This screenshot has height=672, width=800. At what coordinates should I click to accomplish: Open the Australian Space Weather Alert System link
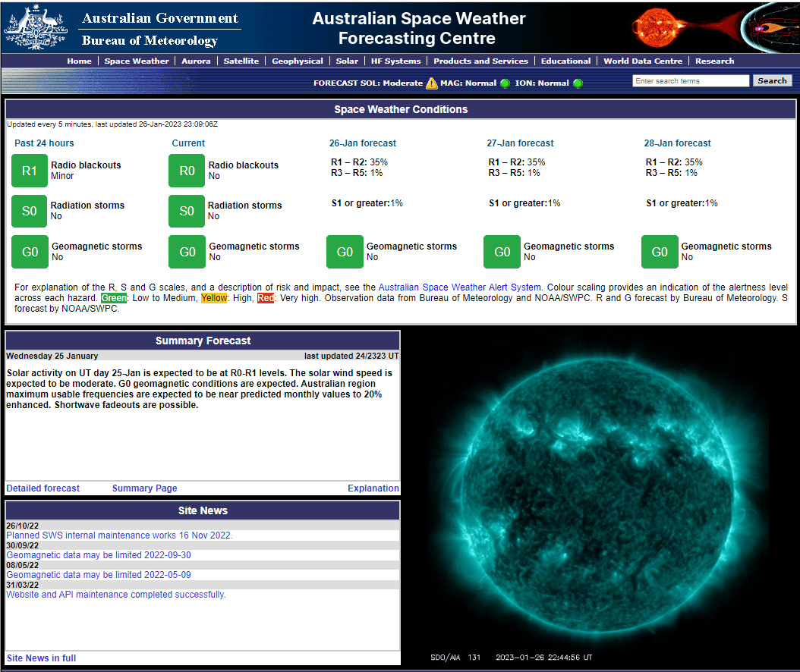pyautogui.click(x=460, y=287)
